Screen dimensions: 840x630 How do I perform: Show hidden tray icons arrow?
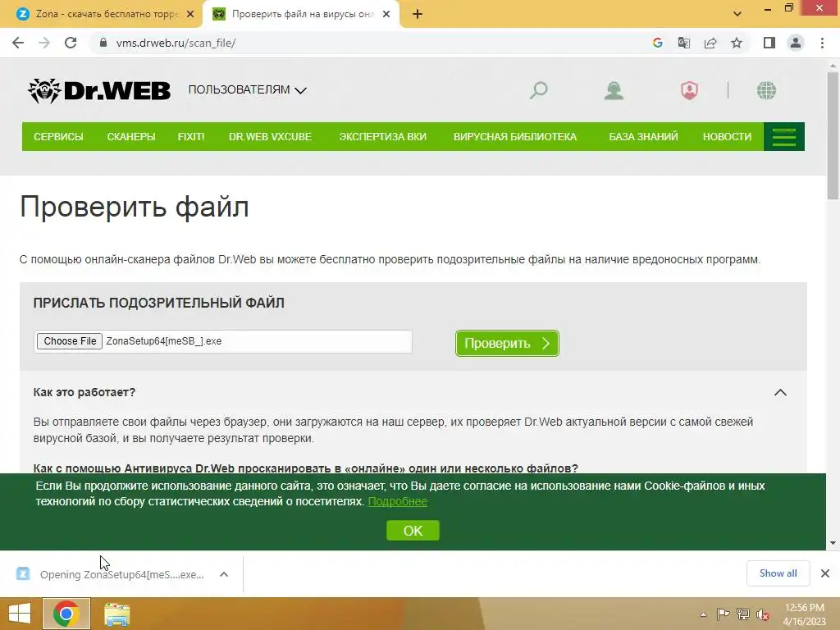703,614
